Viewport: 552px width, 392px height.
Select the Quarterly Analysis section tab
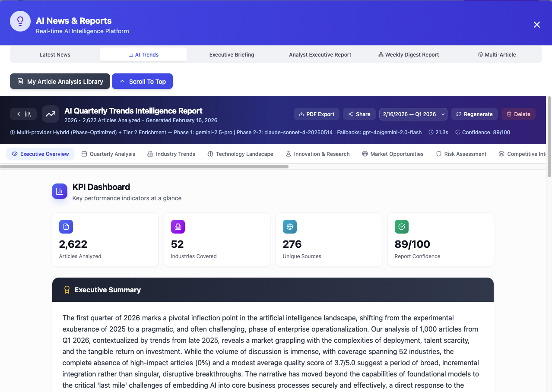click(108, 154)
